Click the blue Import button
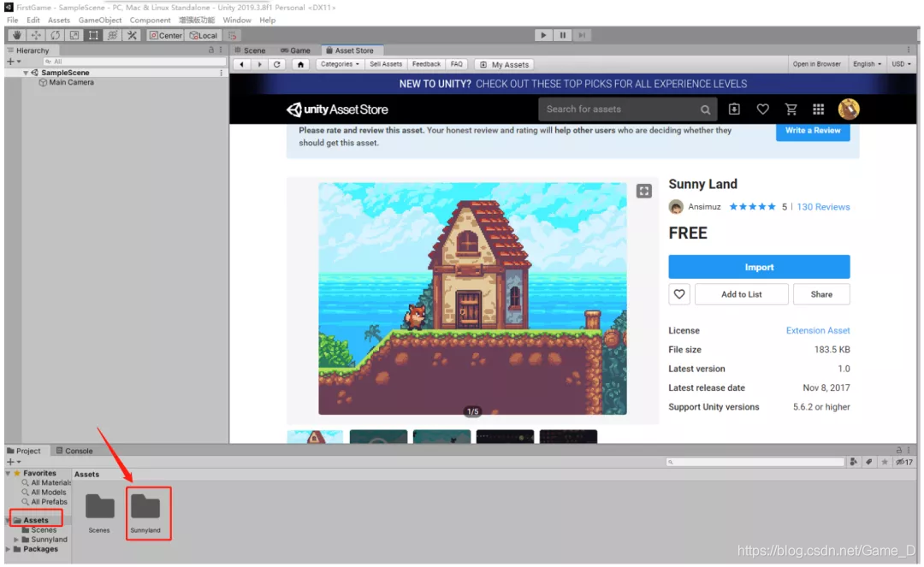Viewport: 924px width, 567px height. pos(759,268)
